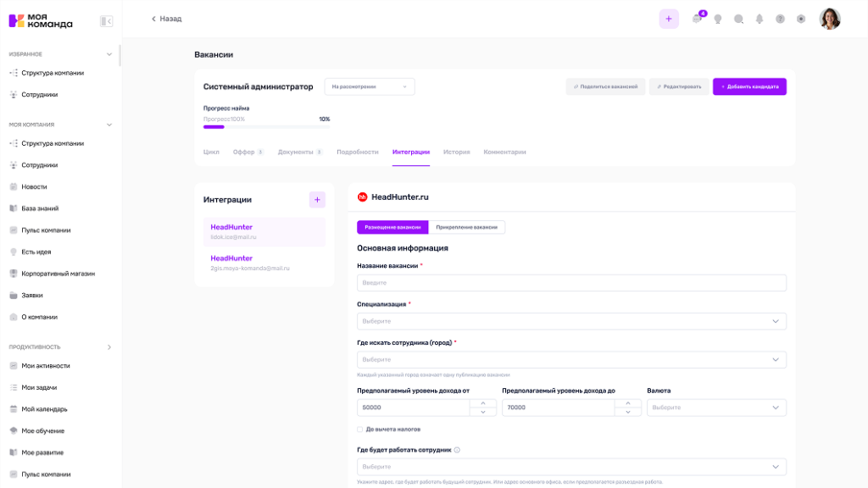Go back using the 'Назад' link
868x488 pixels.
pyautogui.click(x=167, y=19)
